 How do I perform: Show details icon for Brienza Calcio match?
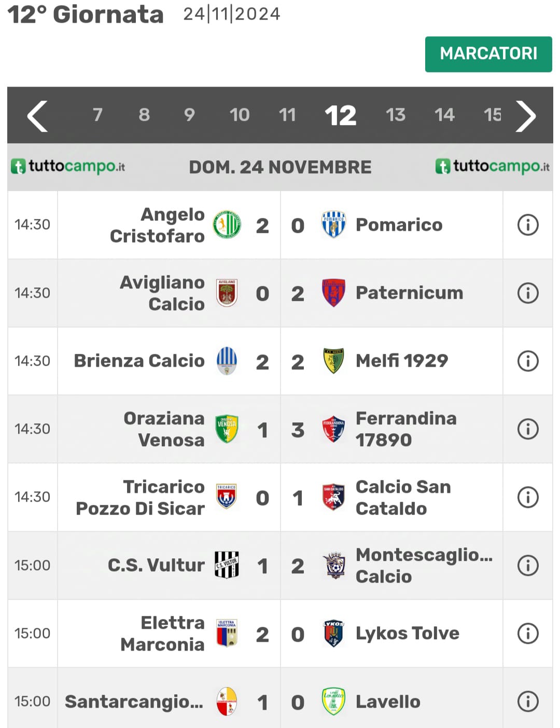pyautogui.click(x=528, y=361)
